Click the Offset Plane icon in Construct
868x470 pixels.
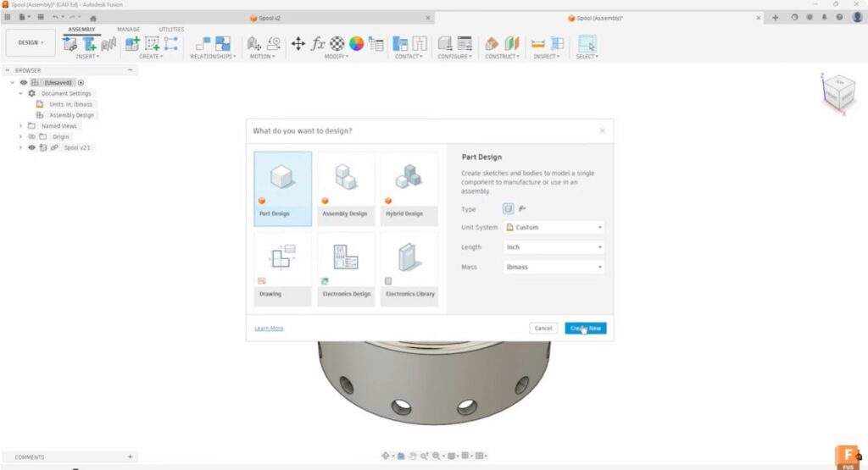tap(492, 44)
